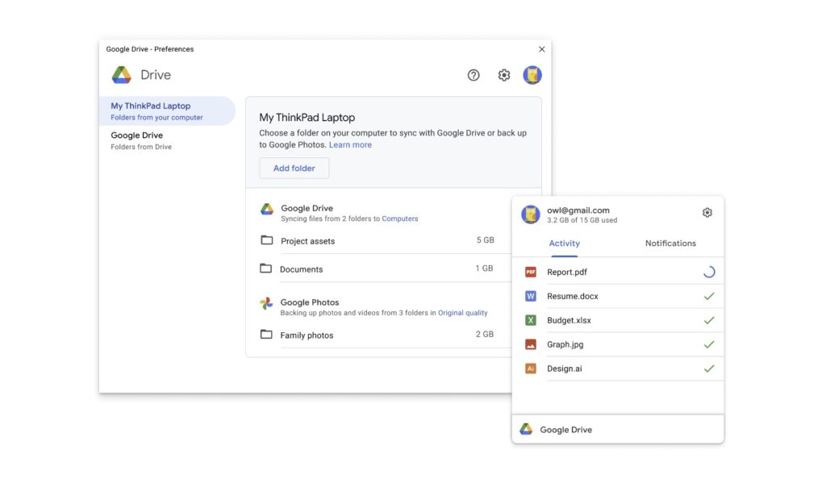Click the Documents folder icon
The height and width of the screenshot is (504, 826).
[266, 269]
